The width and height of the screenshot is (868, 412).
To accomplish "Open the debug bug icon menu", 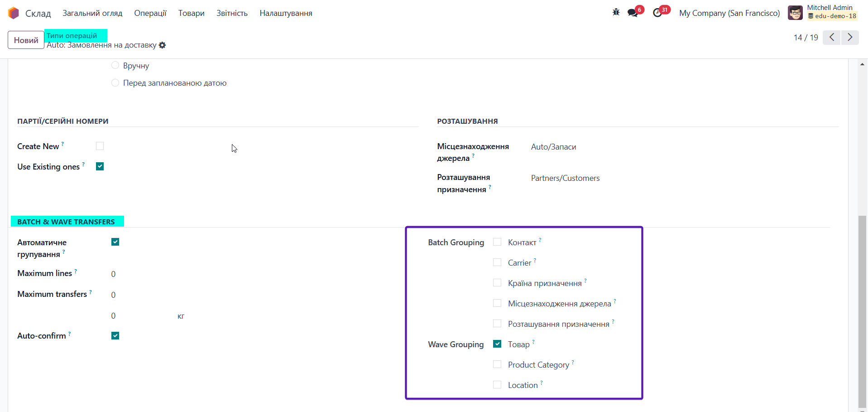I will pos(616,12).
